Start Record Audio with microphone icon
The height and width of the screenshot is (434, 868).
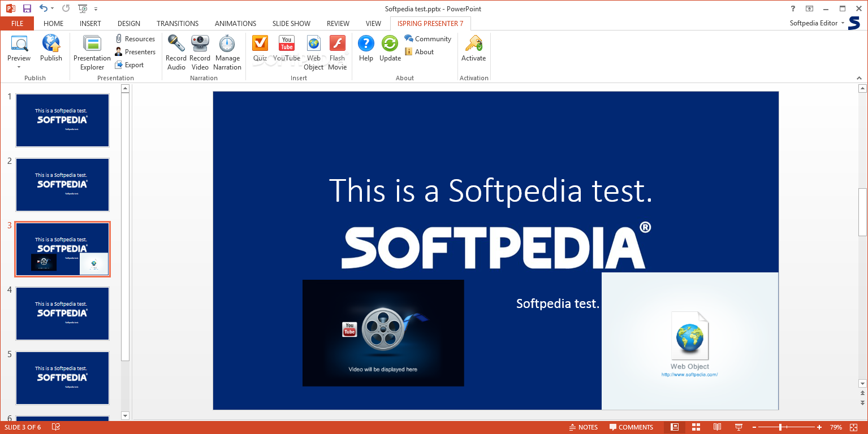pos(176,44)
